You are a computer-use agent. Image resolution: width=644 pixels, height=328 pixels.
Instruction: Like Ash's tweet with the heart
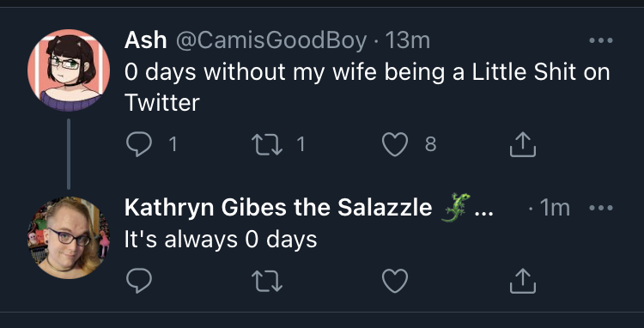pos(395,144)
